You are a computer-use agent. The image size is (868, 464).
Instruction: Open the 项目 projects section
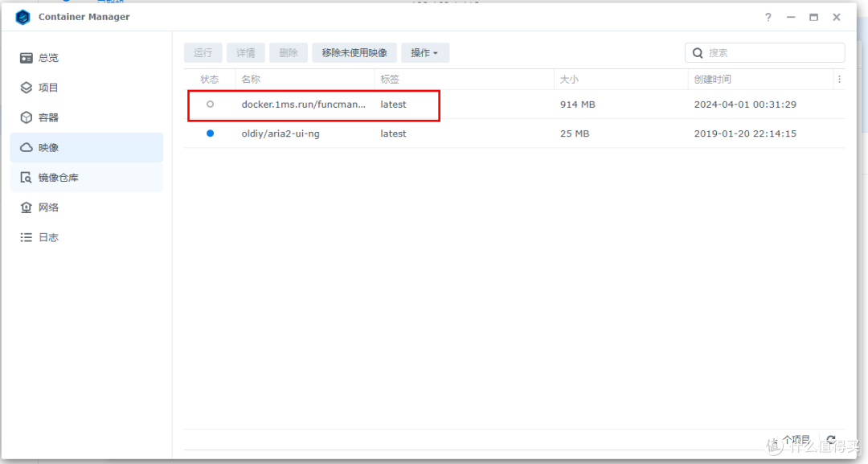[x=86, y=88]
